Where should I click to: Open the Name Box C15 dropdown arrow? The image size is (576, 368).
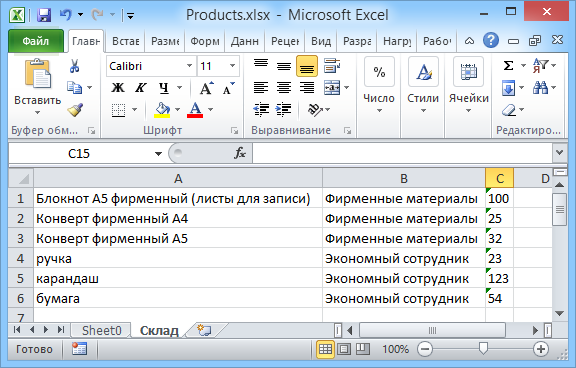pos(158,154)
